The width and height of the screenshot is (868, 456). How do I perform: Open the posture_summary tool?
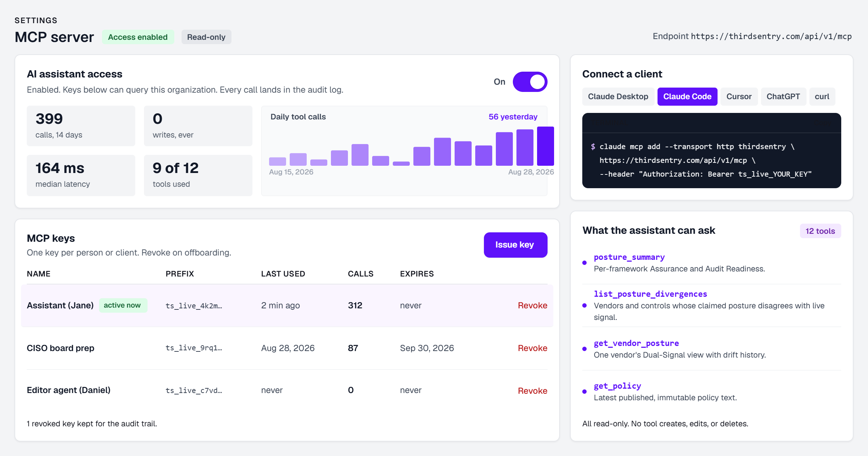tap(629, 257)
